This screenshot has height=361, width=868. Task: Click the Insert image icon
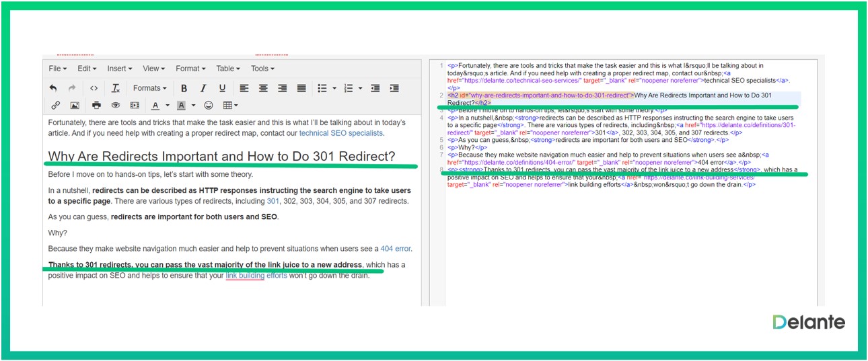[x=75, y=106]
